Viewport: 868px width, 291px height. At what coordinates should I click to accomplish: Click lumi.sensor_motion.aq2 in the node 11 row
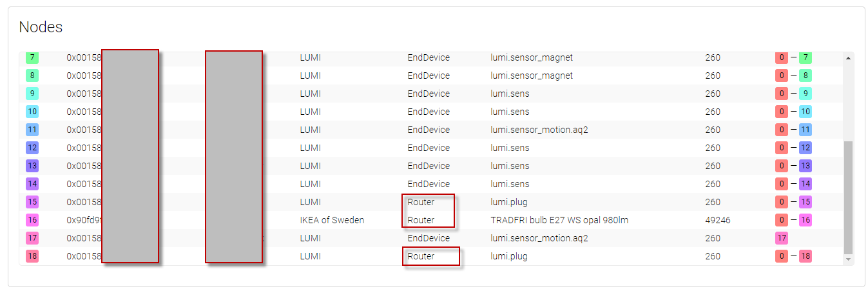click(x=539, y=130)
